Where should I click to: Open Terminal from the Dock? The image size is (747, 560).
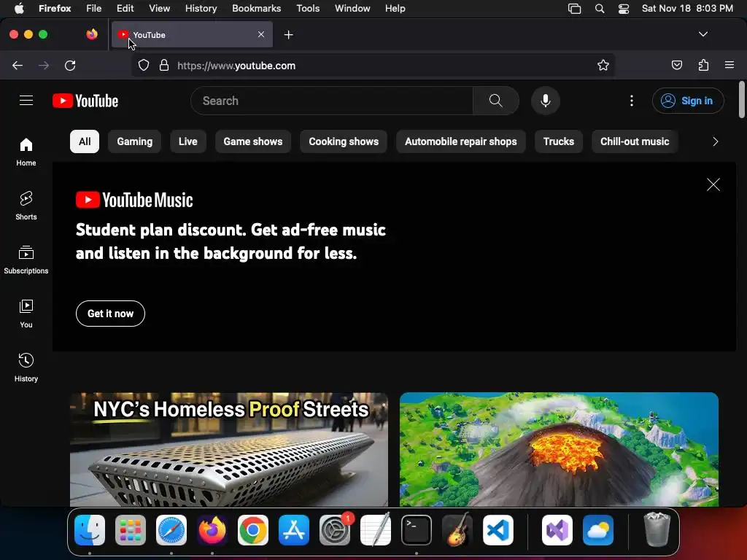(417, 530)
